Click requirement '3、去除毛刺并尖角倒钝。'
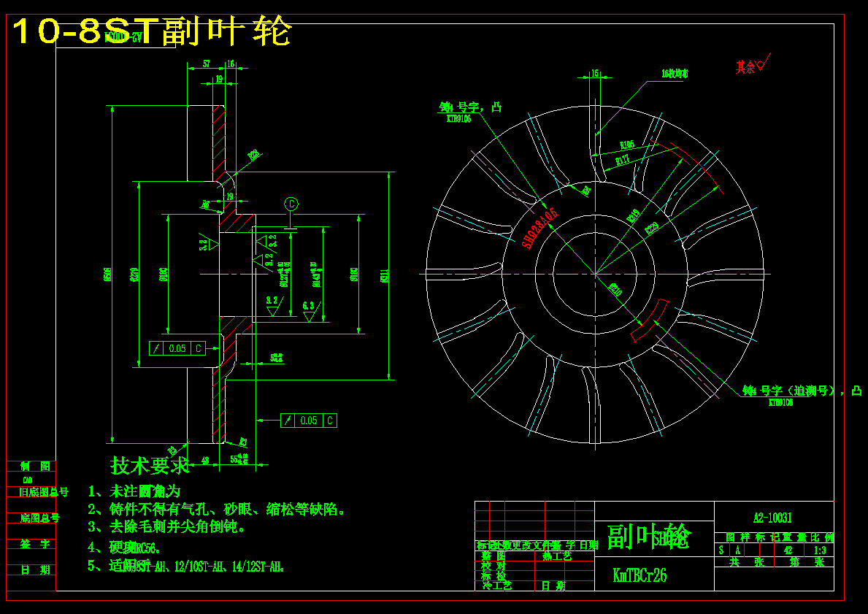The width and height of the screenshot is (868, 614). click(x=166, y=526)
